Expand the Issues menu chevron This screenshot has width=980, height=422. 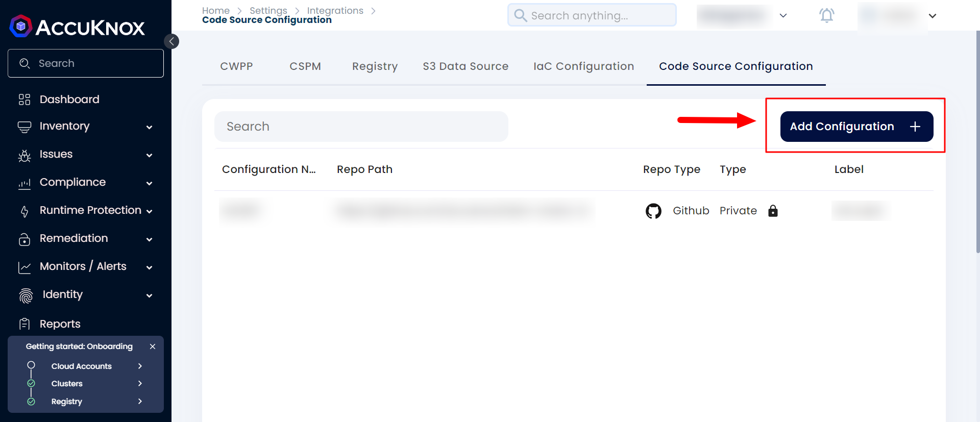(x=149, y=155)
